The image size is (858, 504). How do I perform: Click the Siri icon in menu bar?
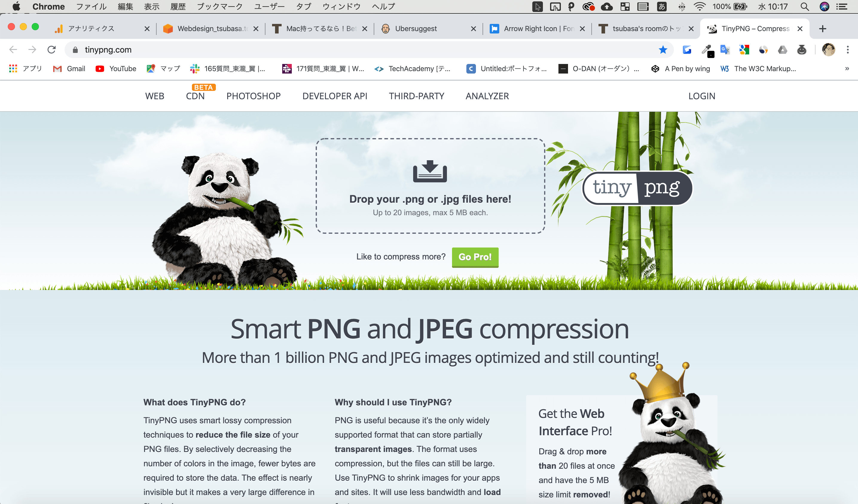[x=824, y=7]
